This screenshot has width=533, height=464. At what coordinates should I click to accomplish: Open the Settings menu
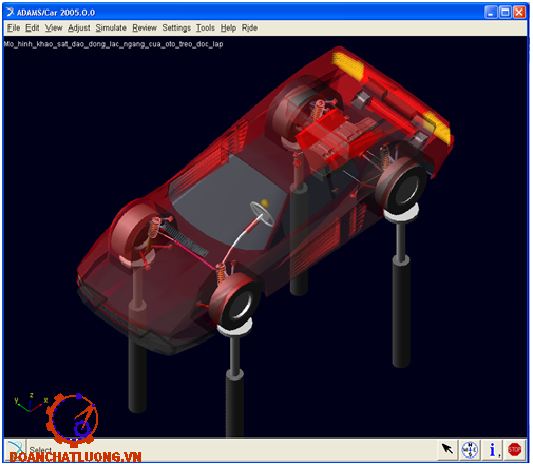(x=176, y=28)
